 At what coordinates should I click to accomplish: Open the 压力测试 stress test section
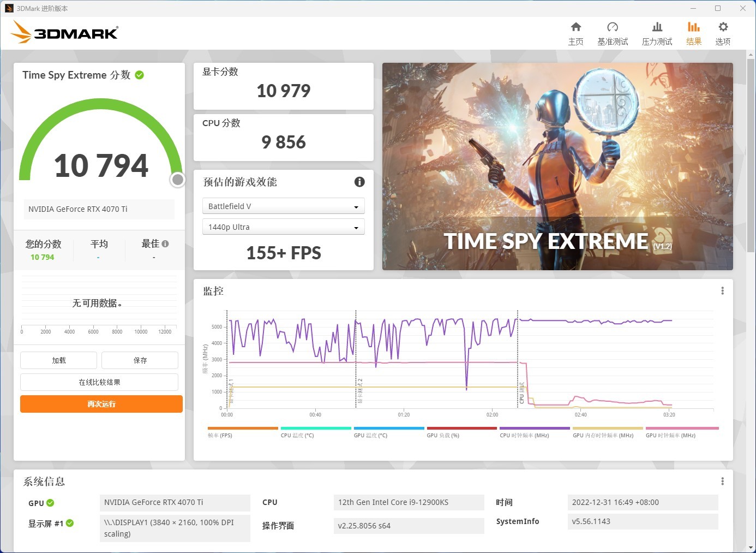point(657,32)
